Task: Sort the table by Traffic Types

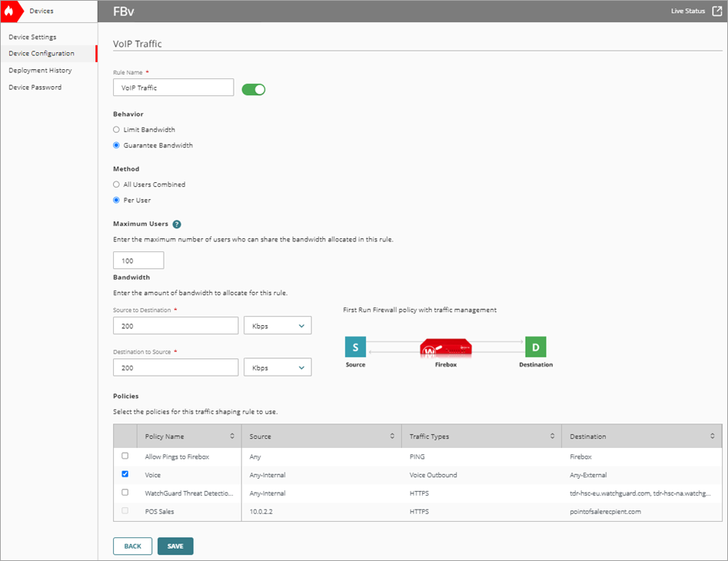Action: click(552, 436)
